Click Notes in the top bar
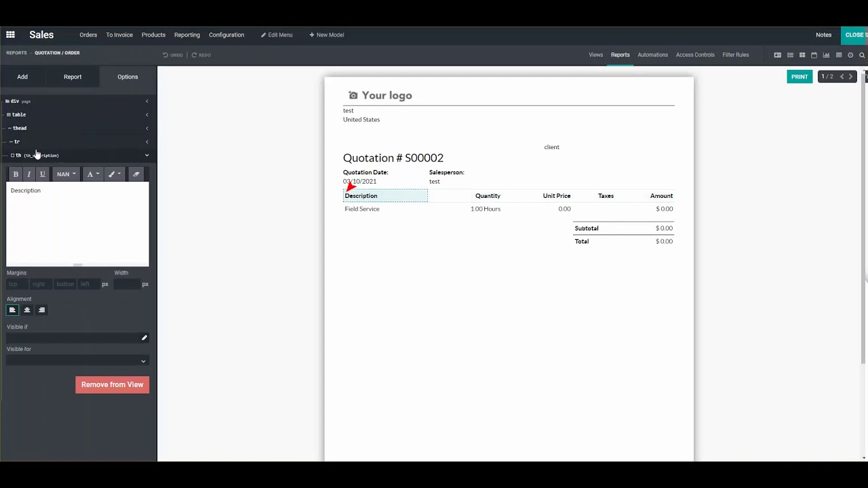 823,35
